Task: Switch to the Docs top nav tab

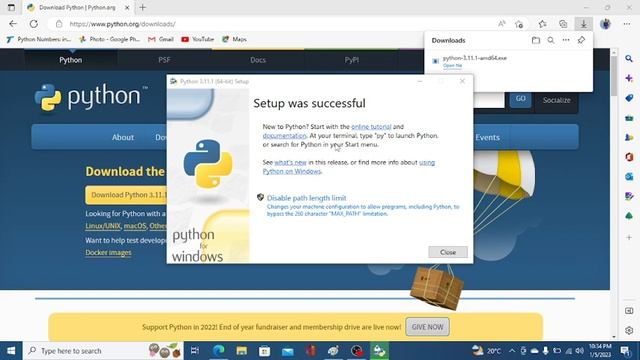Action: coord(258,60)
